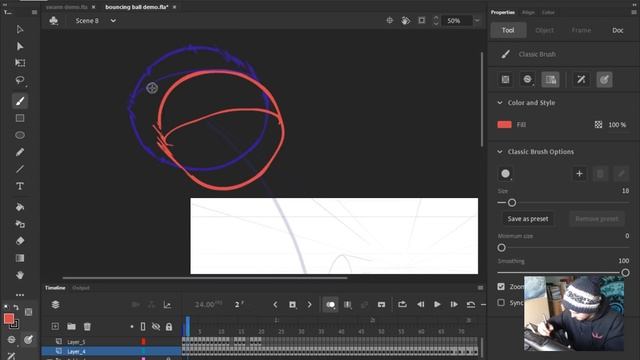The width and height of the screenshot is (640, 360).
Task: Adjust the brush Size slider handle
Action: [512, 202]
